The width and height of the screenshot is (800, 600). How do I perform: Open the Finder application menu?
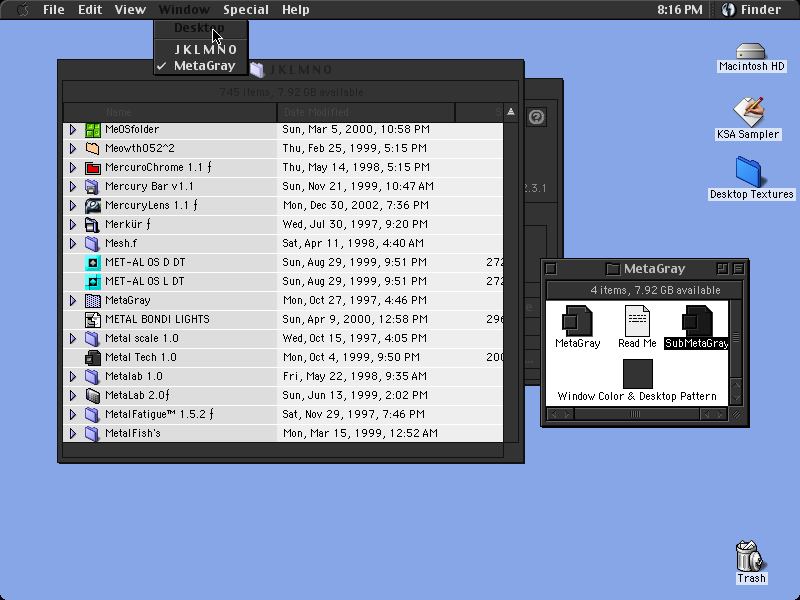coord(752,10)
